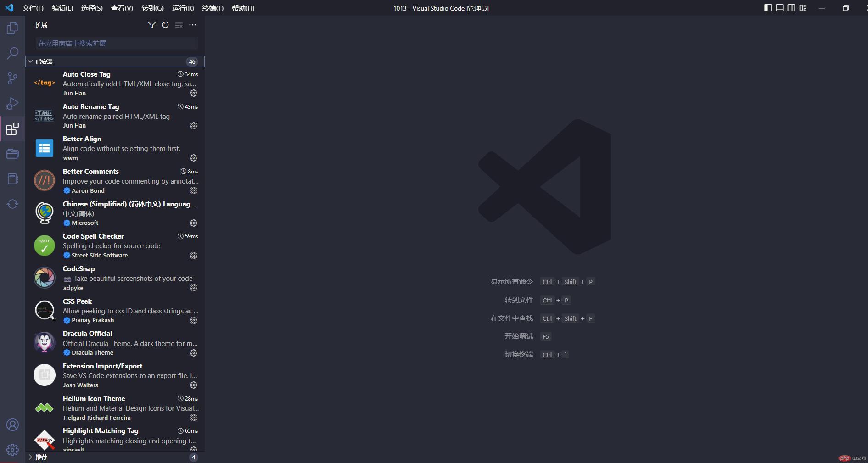Focus the extension marketplace search box

117,43
